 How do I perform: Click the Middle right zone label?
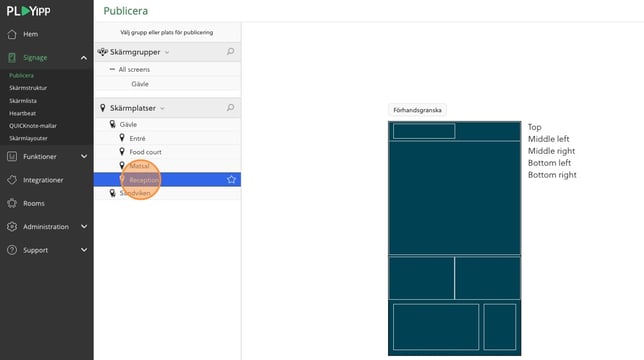[x=552, y=151]
